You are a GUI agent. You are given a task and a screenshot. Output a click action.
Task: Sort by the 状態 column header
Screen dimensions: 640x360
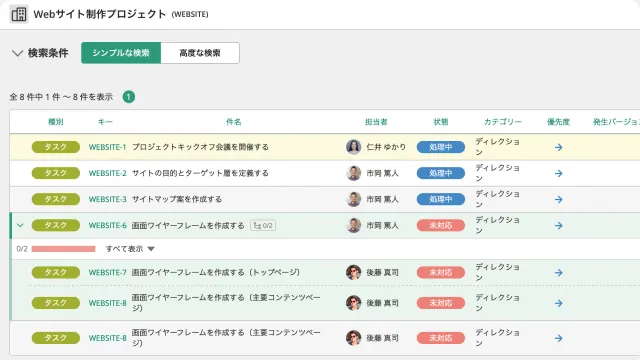441,122
